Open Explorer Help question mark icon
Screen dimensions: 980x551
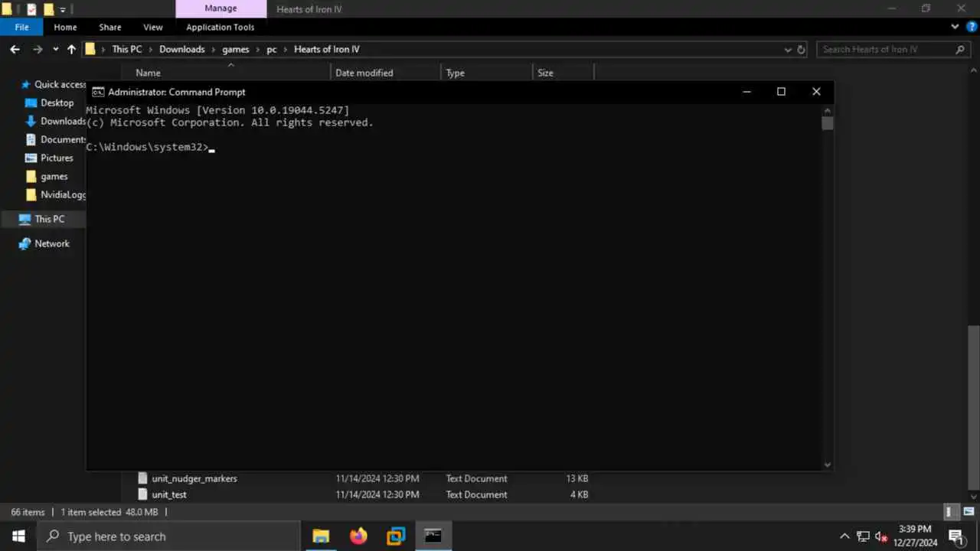[971, 27]
